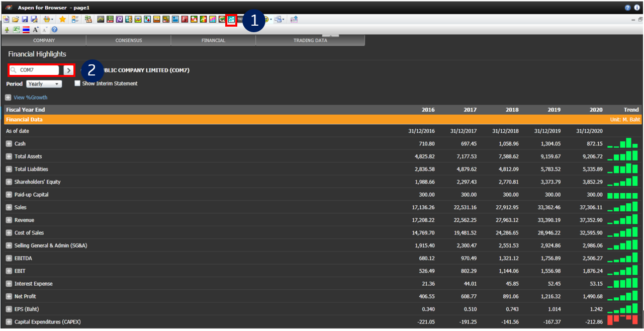644x331 pixels.
Task: Click the dark line-chart toolbar icon
Action: (x=101, y=19)
